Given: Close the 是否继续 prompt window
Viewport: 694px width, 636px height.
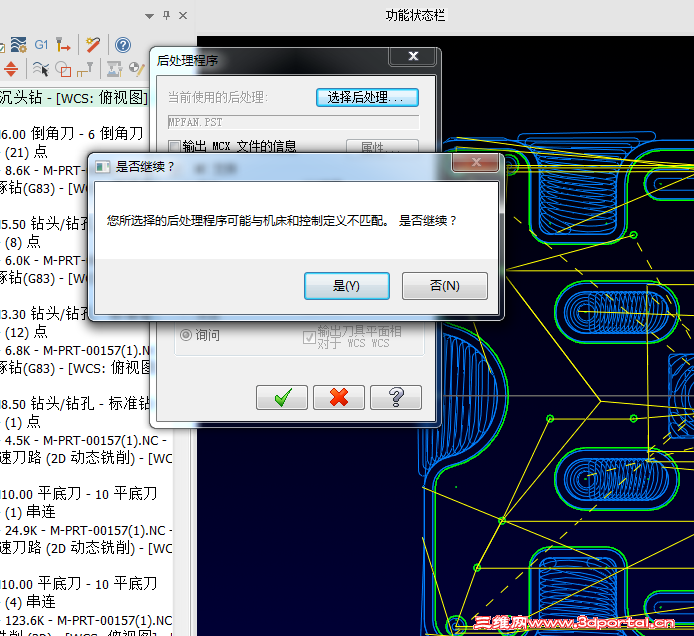Looking at the screenshot, I should coord(476,162).
